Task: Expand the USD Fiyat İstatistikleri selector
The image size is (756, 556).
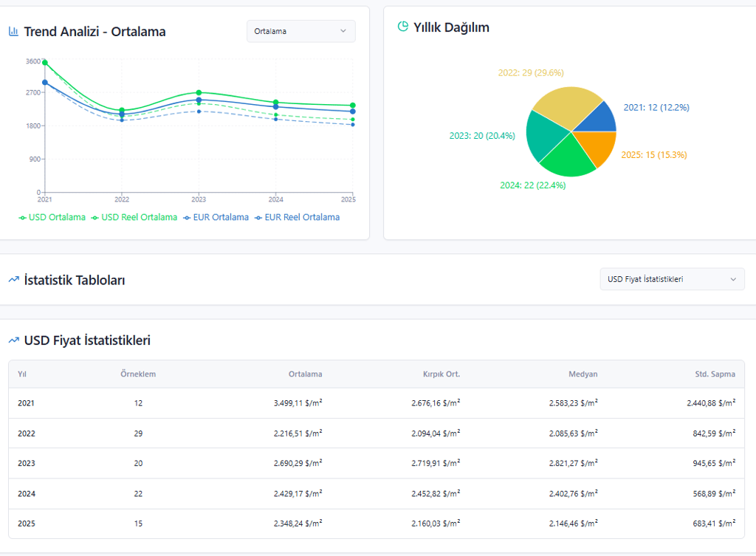Action: pyautogui.click(x=672, y=279)
